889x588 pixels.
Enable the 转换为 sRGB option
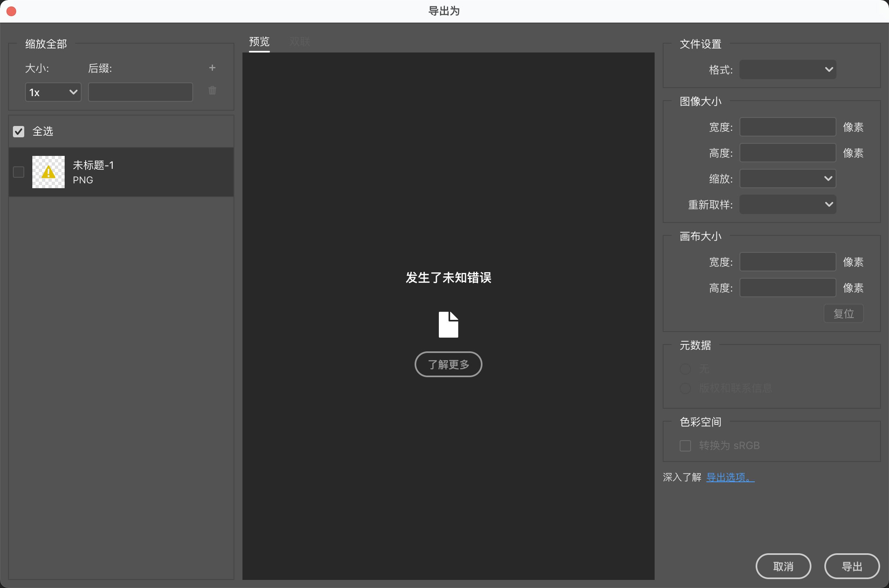pos(685,445)
